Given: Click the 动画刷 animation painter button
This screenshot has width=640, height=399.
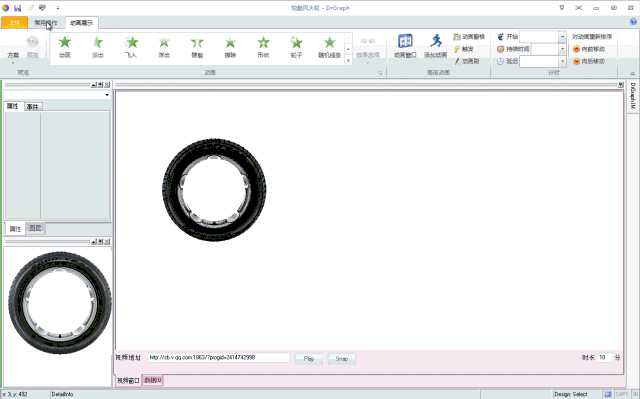Looking at the screenshot, I should coord(466,61).
